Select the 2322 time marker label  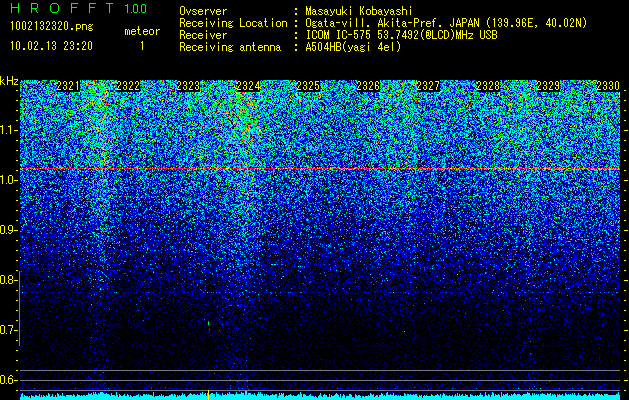click(128, 86)
